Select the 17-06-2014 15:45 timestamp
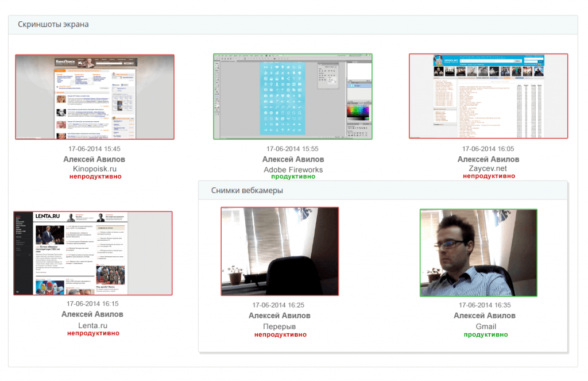 tap(94, 149)
